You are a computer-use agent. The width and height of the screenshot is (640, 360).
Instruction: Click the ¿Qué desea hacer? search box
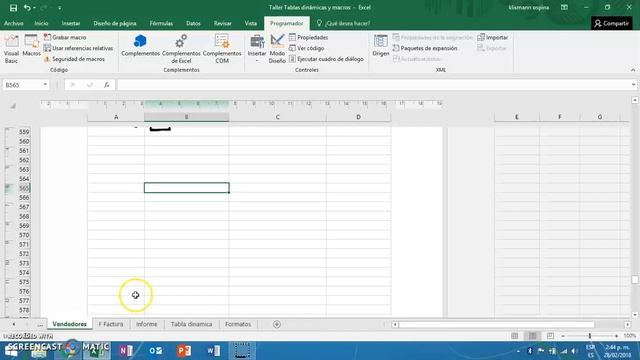point(344,24)
